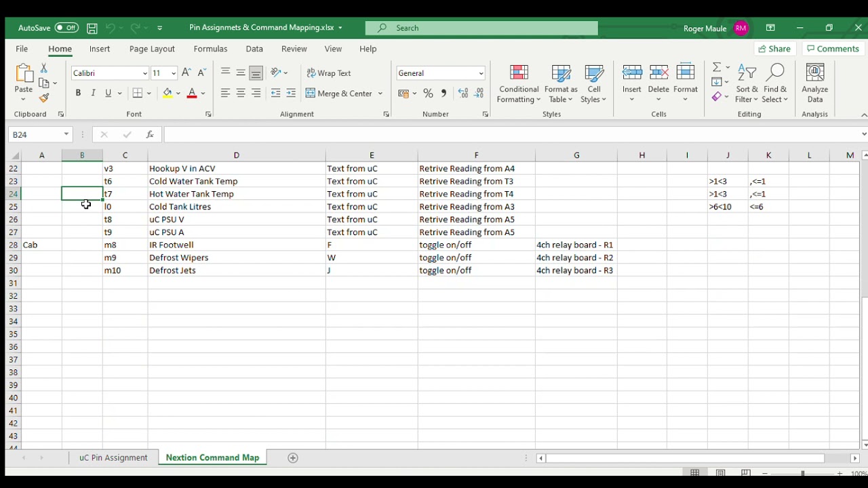This screenshot has width=868, height=488.
Task: Increase decimal places
Action: [x=463, y=93]
